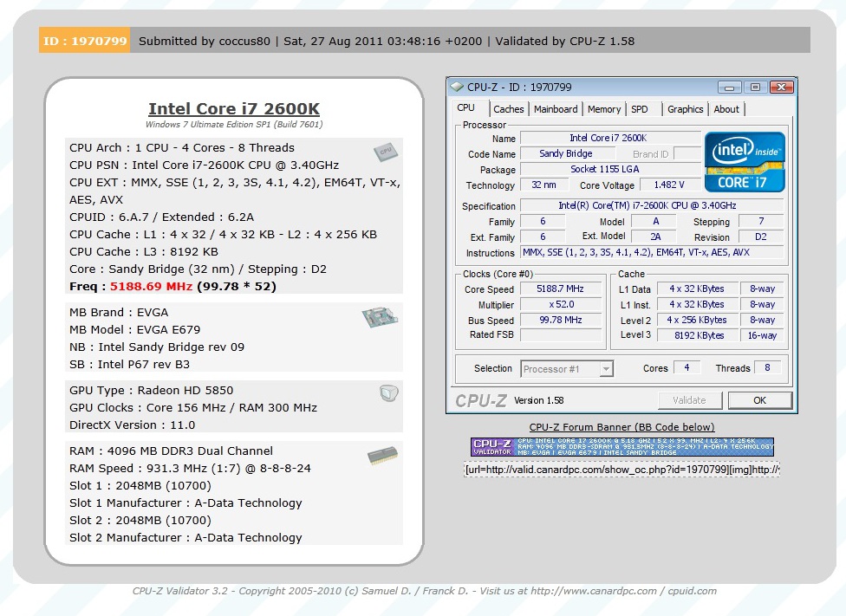Click the Cores value 4
This screenshot has height=616, width=846.
pyautogui.click(x=687, y=368)
